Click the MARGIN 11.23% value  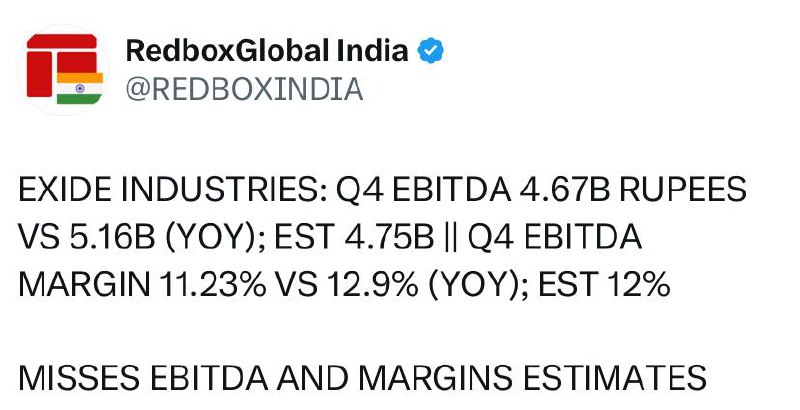click(142, 285)
